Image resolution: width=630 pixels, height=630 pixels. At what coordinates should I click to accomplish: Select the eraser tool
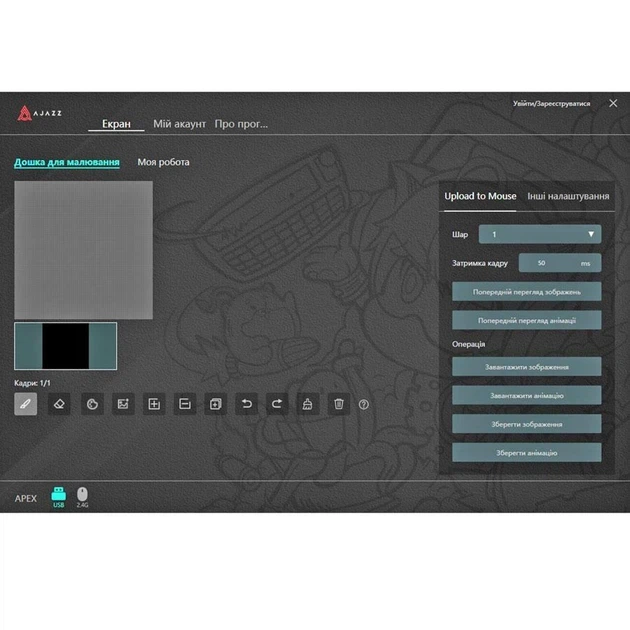pyautogui.click(x=59, y=404)
